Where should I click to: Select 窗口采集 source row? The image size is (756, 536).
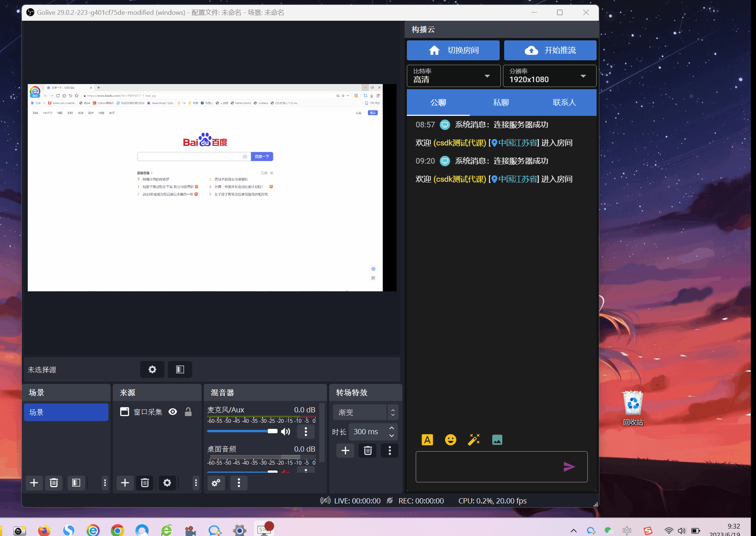click(156, 412)
